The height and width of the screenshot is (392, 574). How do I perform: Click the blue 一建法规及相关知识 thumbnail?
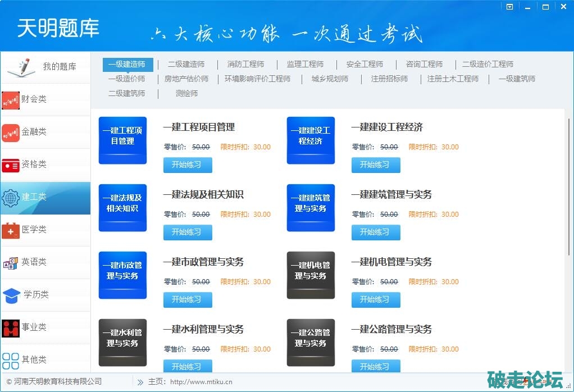(x=122, y=208)
